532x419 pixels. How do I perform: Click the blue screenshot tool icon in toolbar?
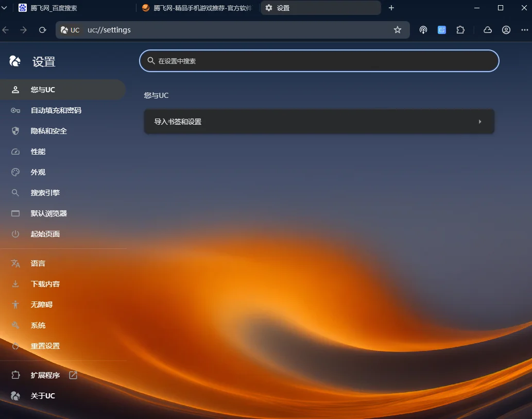tap(442, 30)
